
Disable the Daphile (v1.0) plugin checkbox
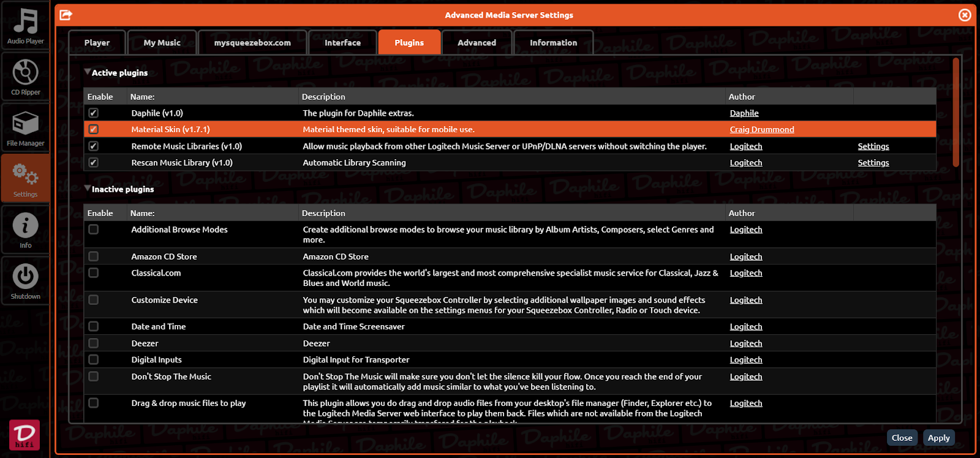click(94, 113)
